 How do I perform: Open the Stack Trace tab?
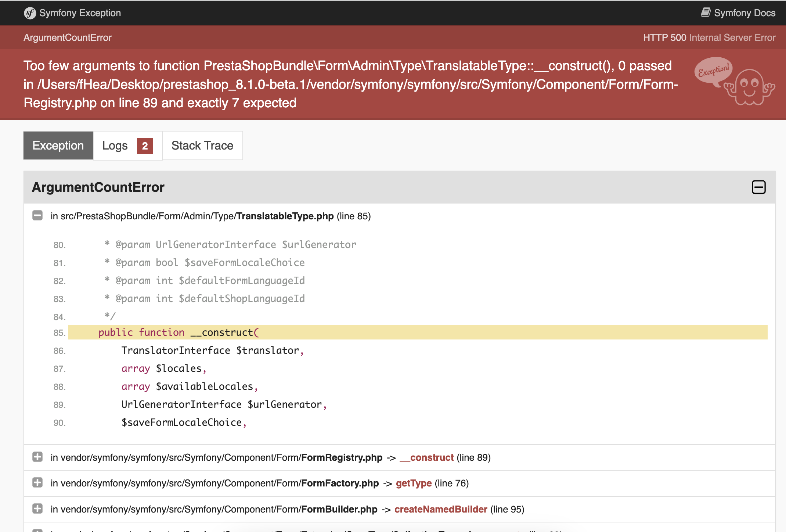coord(202,145)
